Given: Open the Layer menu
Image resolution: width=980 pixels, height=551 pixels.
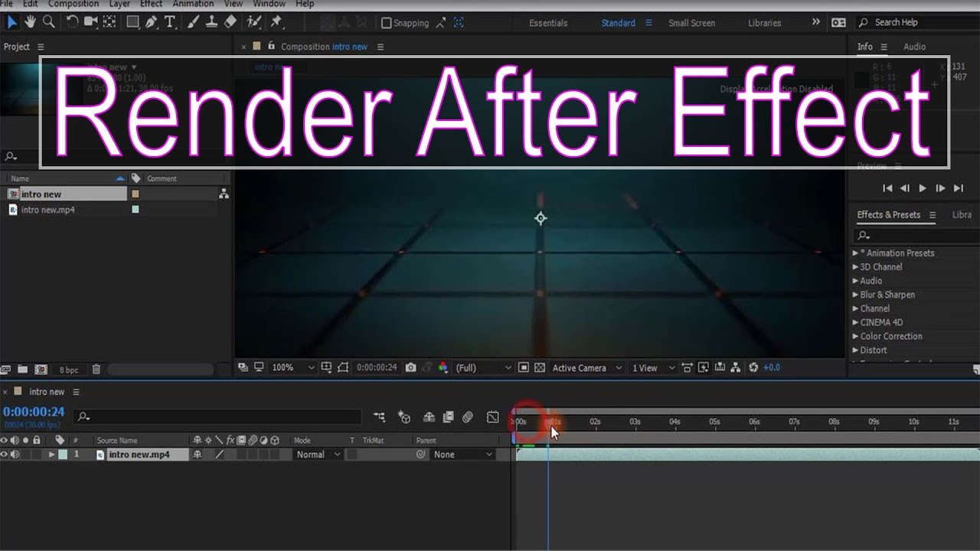Looking at the screenshot, I should [x=119, y=4].
